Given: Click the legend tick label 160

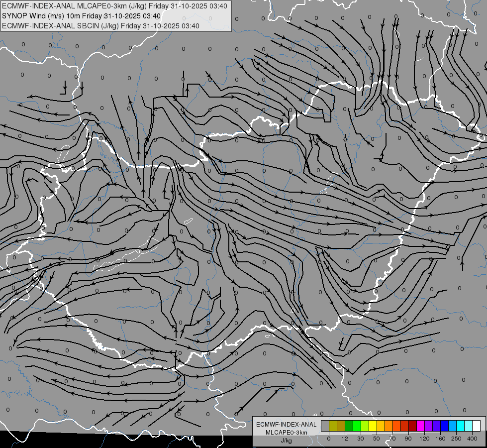Looking at the screenshot, I should click(440, 439).
